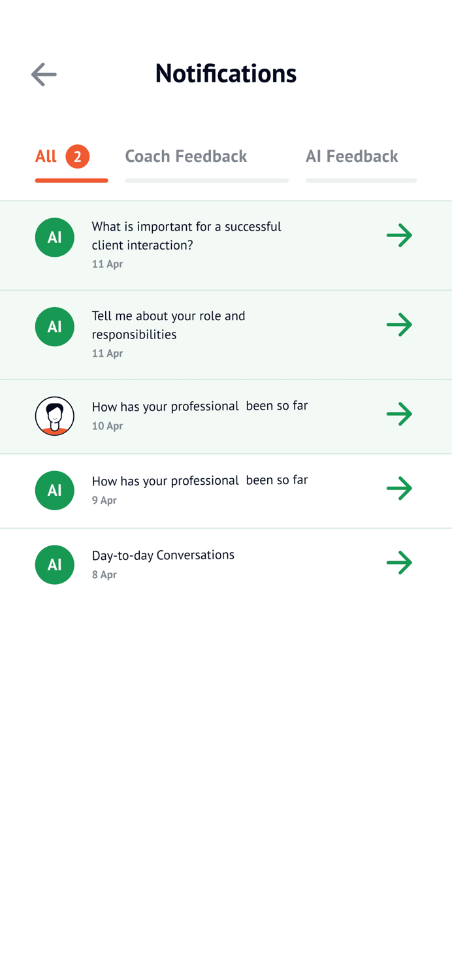Click the question about successful client interaction
Screen dimensions: 452x980
(x=187, y=234)
